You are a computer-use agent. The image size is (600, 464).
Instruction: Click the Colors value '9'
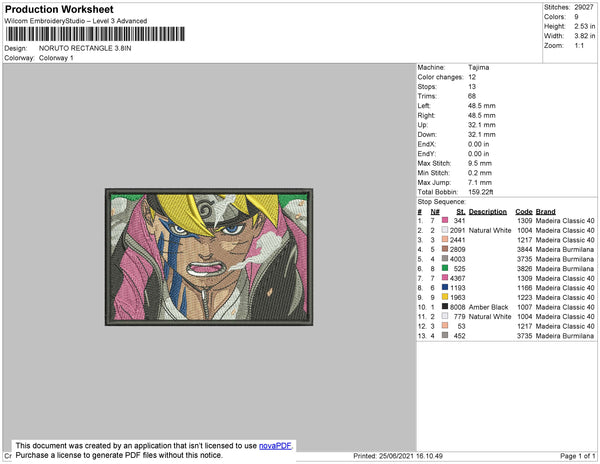pos(576,17)
